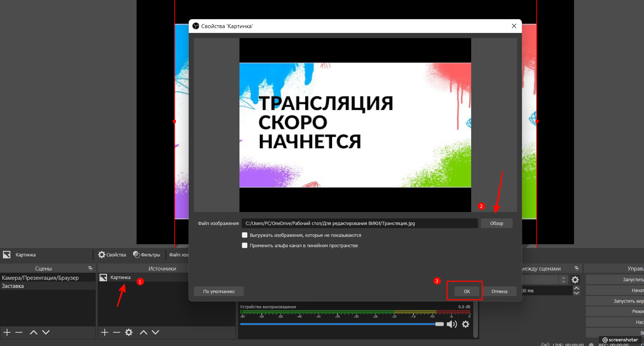The image size is (644, 346).
Task: Select the Заставка scene
Action: point(13,286)
